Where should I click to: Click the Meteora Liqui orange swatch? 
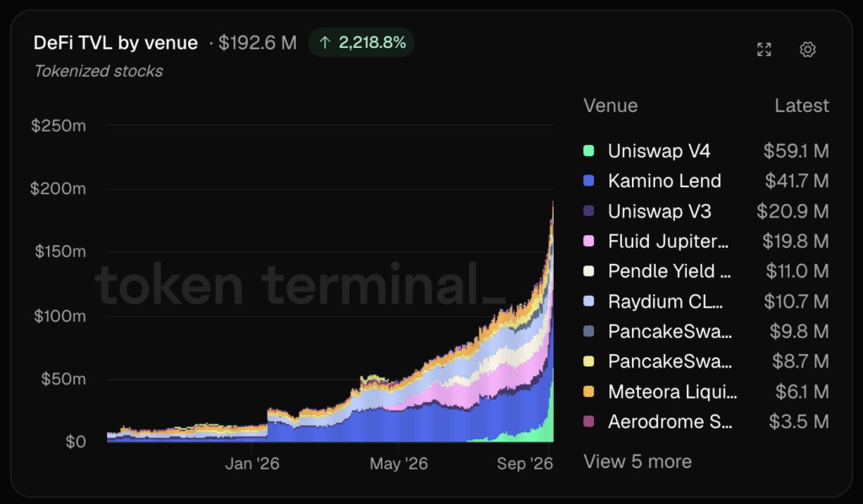point(588,391)
